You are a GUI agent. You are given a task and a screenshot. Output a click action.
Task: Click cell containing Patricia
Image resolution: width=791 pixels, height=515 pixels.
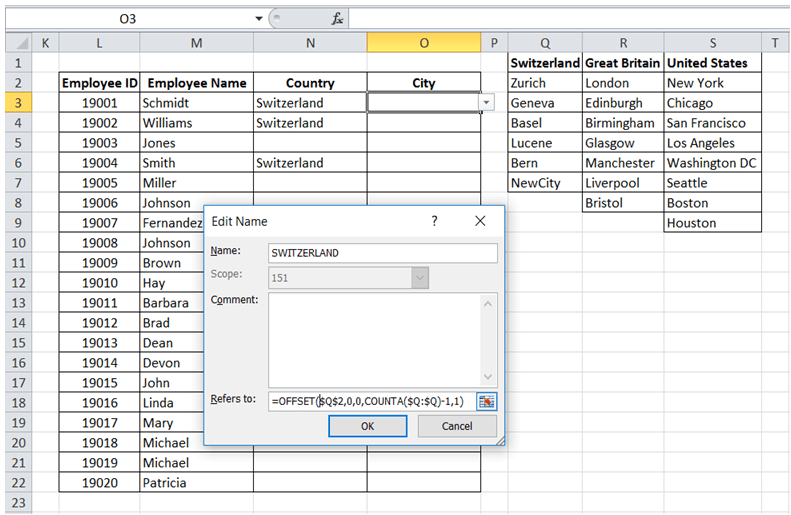[x=197, y=483]
